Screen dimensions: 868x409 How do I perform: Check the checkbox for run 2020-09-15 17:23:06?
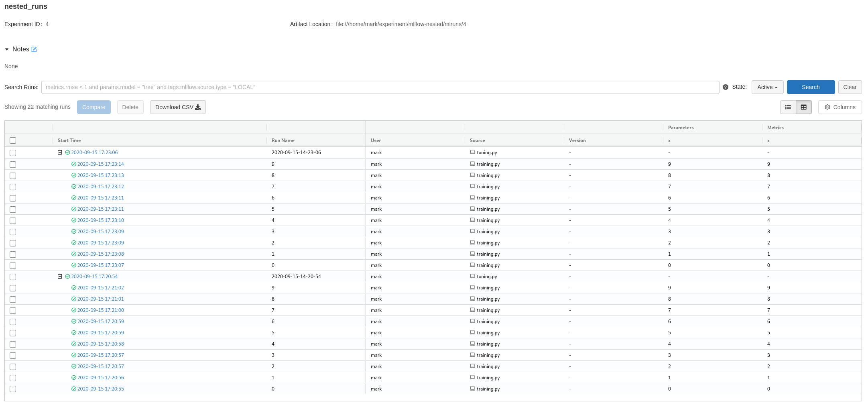pyautogui.click(x=12, y=153)
